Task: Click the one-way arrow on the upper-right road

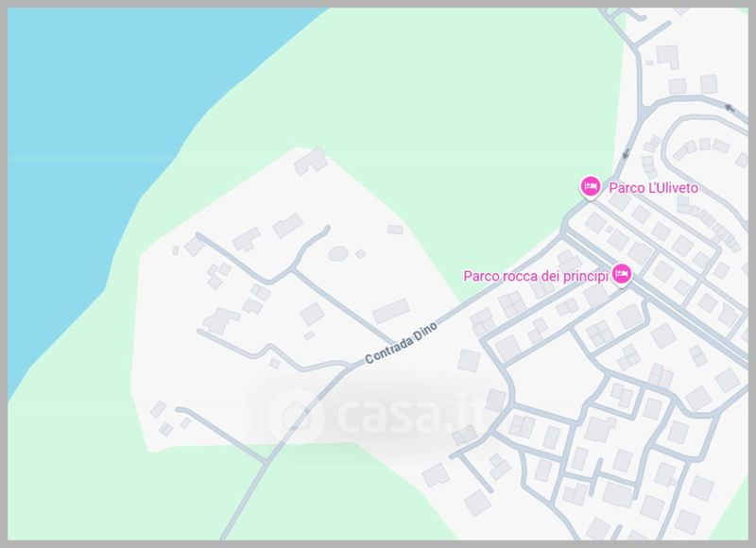Action: point(730,109)
